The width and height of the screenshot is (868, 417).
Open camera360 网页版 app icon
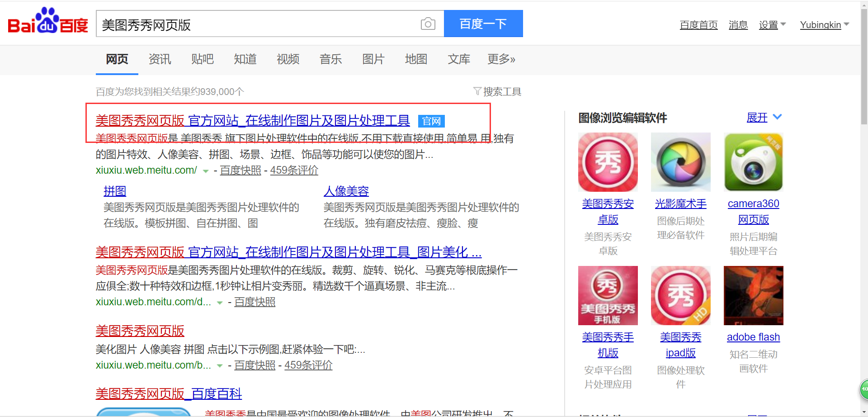(x=754, y=162)
